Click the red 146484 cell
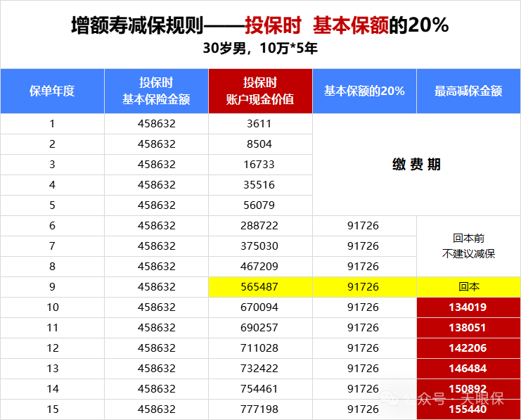Viewport: 521px width, 420px height. pos(468,369)
